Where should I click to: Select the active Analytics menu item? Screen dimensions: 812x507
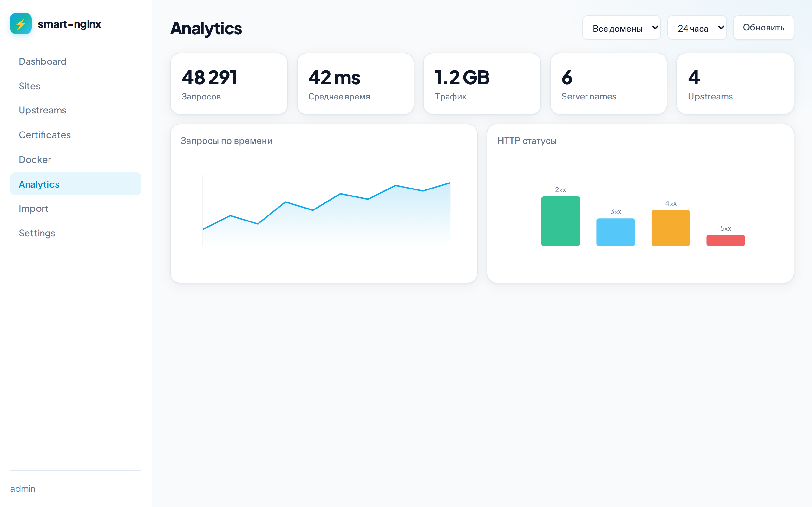pos(76,184)
